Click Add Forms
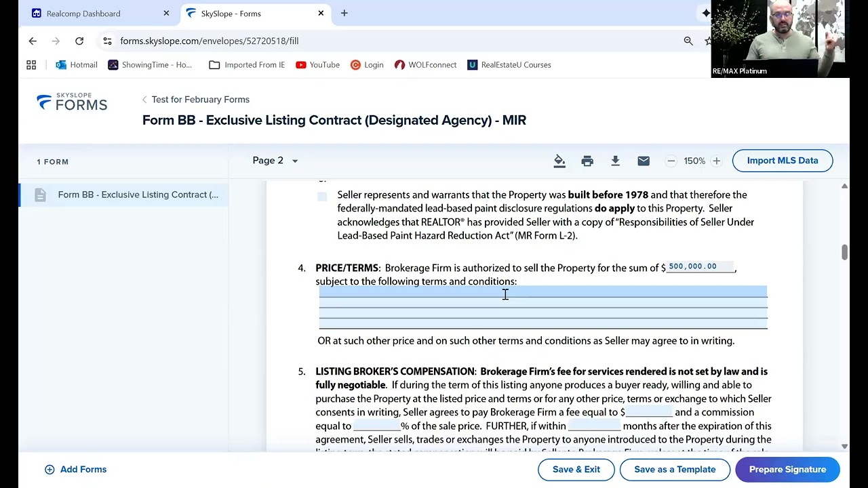The width and height of the screenshot is (868, 488). (75, 470)
